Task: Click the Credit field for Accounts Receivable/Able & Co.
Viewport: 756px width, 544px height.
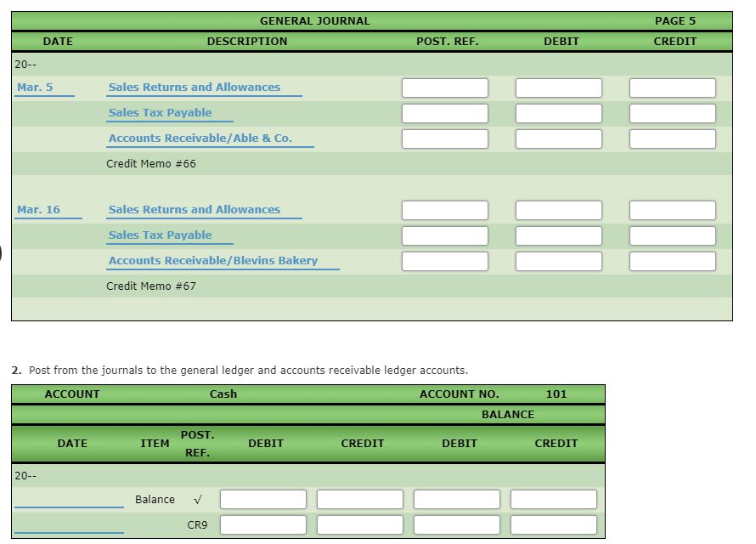Action: (x=671, y=138)
